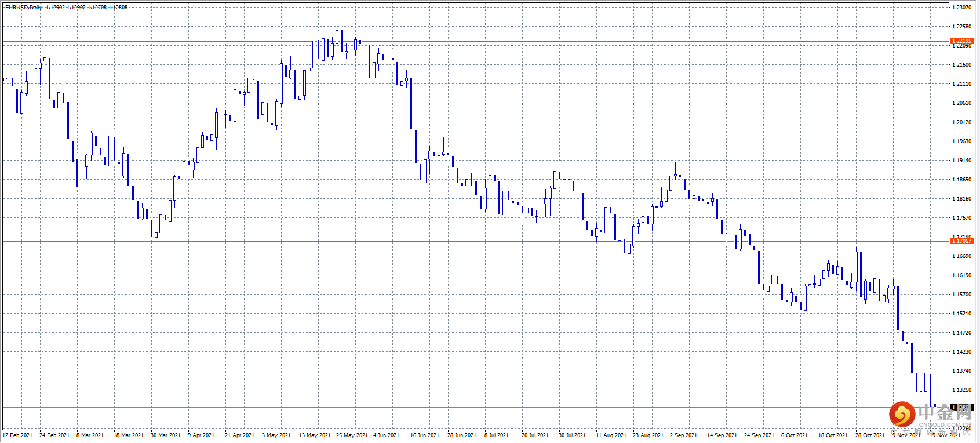This screenshot has width=980, height=443.
Task: Click the 16 Jun 2021 date label
Action: pos(425,435)
